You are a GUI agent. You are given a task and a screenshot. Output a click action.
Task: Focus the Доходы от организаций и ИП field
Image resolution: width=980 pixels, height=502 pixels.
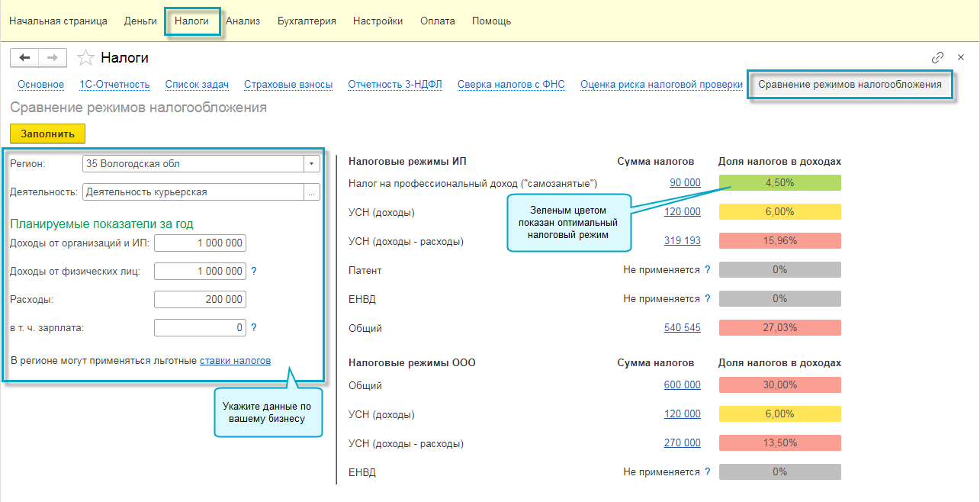[200, 243]
